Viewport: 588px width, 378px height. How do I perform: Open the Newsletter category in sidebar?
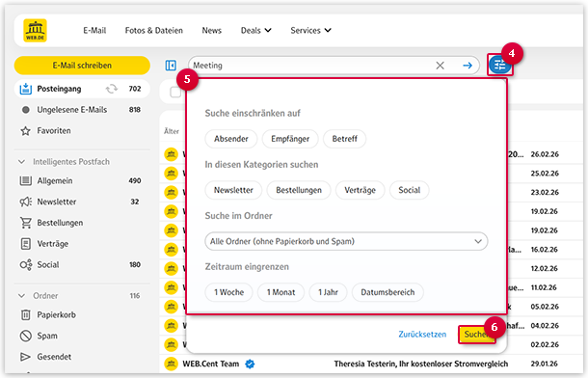tap(81, 202)
